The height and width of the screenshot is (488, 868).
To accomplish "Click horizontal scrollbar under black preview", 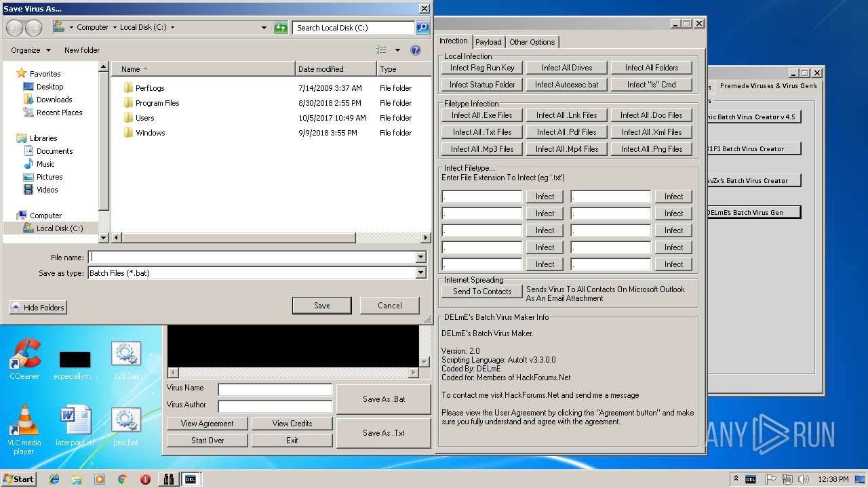I will (293, 373).
